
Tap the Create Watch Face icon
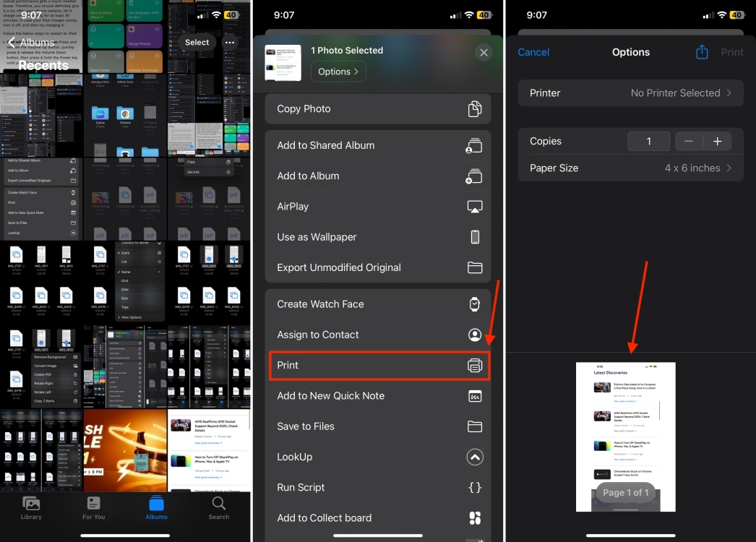pyautogui.click(x=475, y=304)
